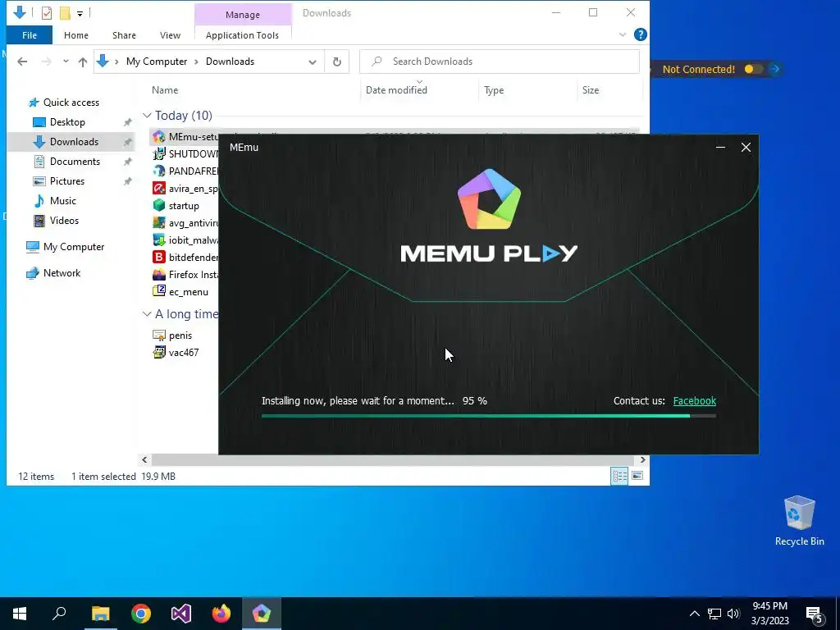Open Quick access in the navigation pane
This screenshot has width=840, height=630.
click(71, 103)
